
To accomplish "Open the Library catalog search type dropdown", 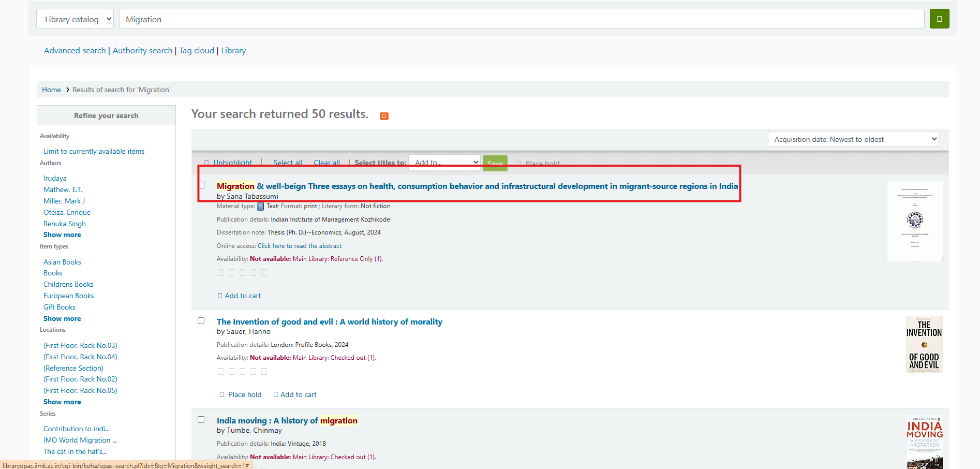I will point(75,19).
